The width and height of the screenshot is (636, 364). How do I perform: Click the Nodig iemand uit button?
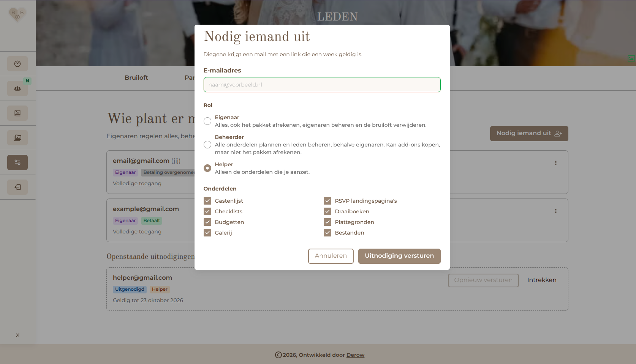(x=529, y=134)
